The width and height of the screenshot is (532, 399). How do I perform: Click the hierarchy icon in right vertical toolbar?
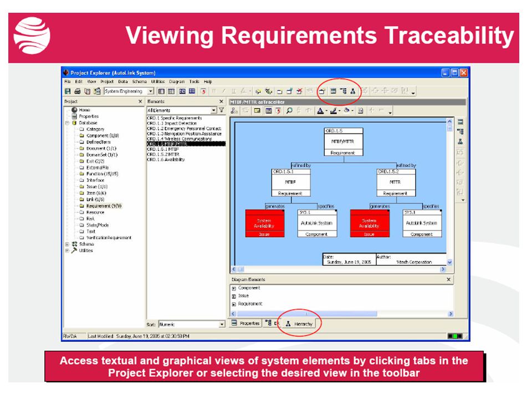point(461,141)
